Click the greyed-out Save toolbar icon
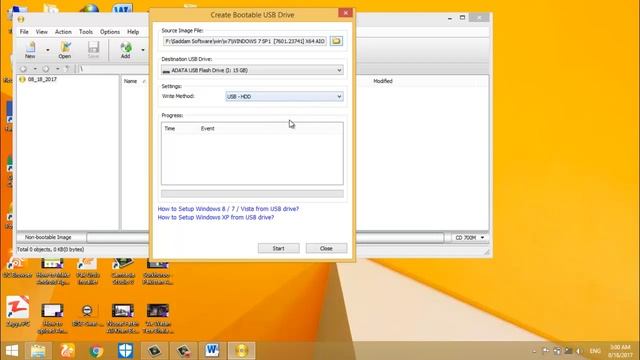This screenshot has width=640, height=360. point(93,50)
